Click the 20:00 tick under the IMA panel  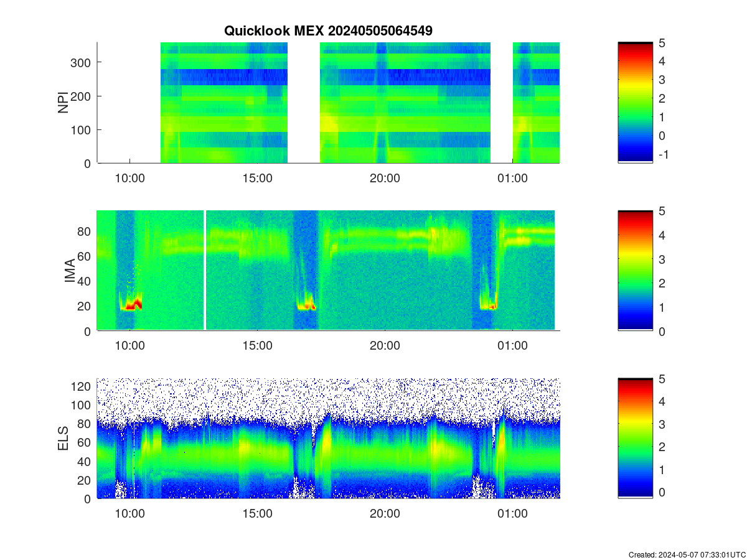click(385, 346)
